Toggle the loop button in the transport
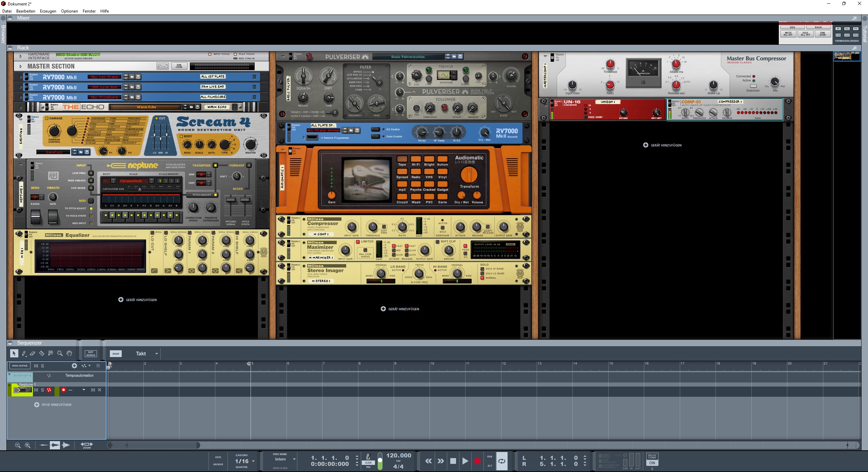The width and height of the screenshot is (868, 472). tap(502, 461)
